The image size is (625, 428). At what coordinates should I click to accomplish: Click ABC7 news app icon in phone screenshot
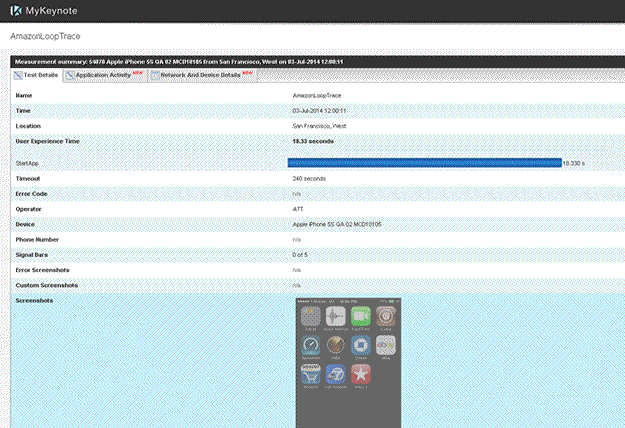click(336, 374)
